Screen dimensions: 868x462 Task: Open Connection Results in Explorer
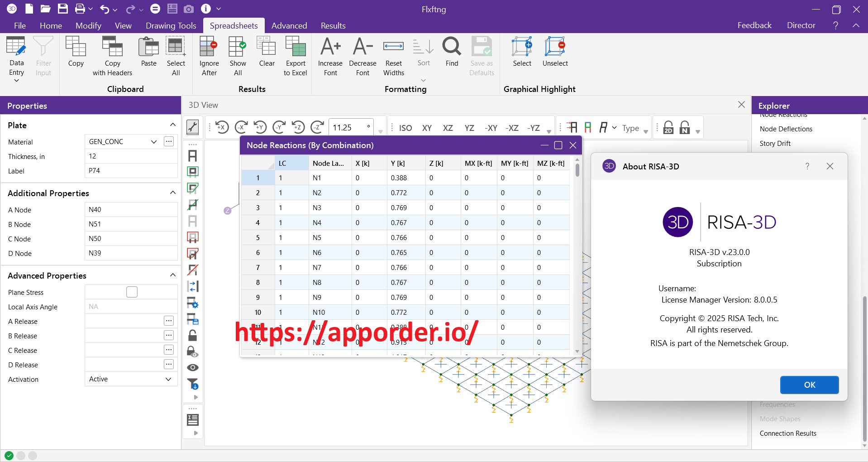(788, 433)
